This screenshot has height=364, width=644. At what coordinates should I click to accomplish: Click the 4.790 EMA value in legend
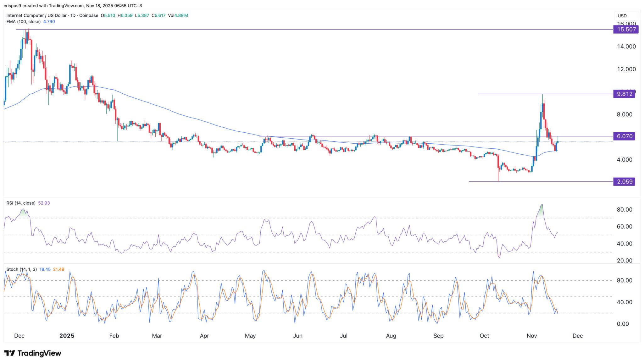[49, 22]
